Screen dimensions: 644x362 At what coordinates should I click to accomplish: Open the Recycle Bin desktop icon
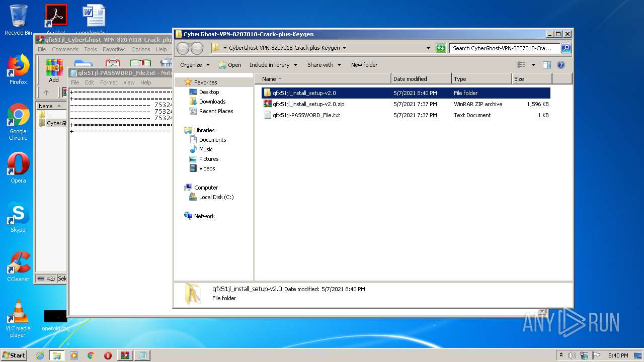(x=18, y=20)
